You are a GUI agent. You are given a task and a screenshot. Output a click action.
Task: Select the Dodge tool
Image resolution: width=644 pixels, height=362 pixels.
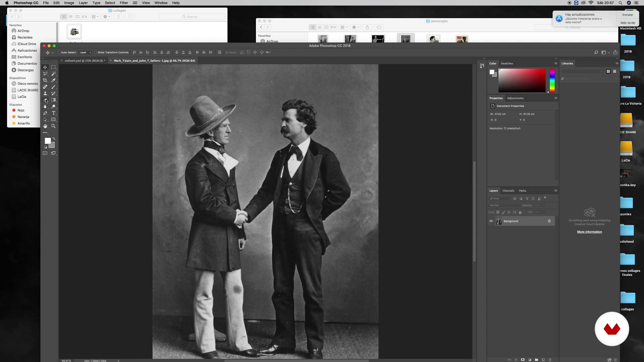pyautogui.click(x=53, y=107)
